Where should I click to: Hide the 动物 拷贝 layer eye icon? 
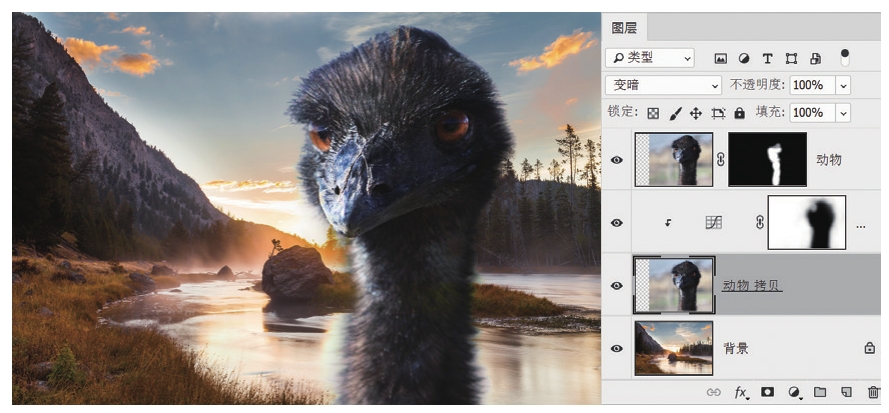[616, 285]
